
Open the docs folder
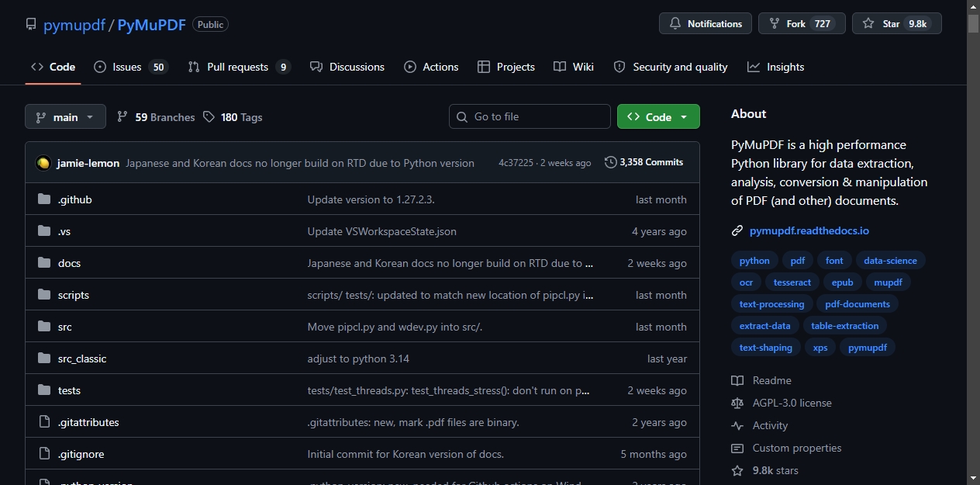click(x=69, y=263)
